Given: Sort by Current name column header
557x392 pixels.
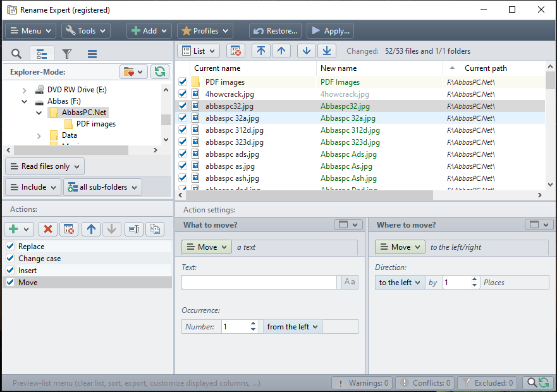Looking at the screenshot, I should pos(254,68).
